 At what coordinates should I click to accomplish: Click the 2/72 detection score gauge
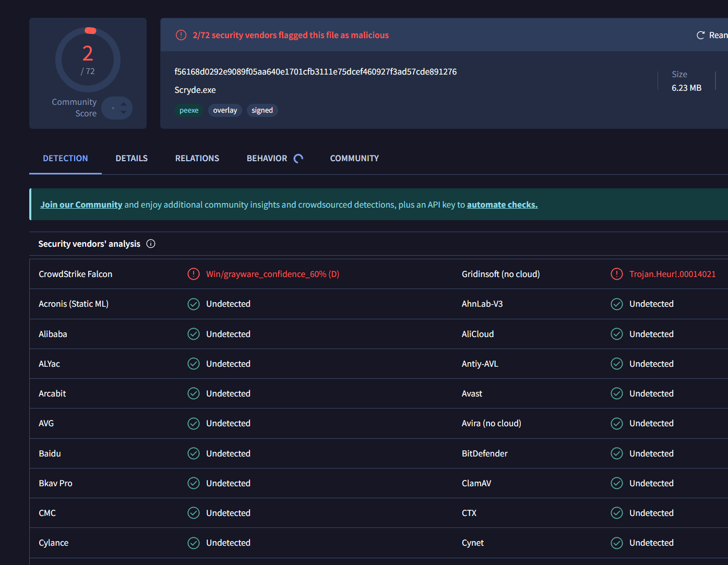88,59
